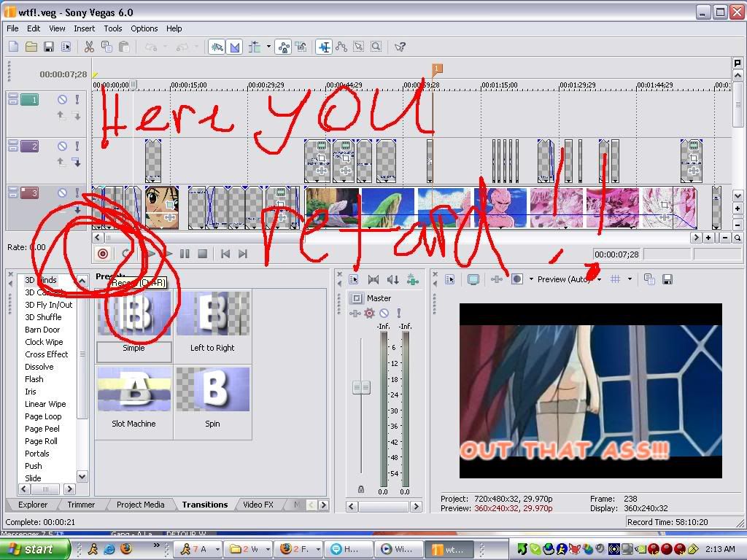Save preview snapshot to file
The width and height of the screenshot is (747, 560).
pos(667,279)
